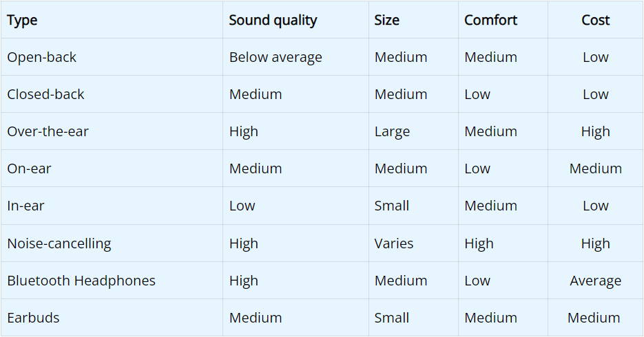Select the Noise-cancelling row label

[x=59, y=243]
